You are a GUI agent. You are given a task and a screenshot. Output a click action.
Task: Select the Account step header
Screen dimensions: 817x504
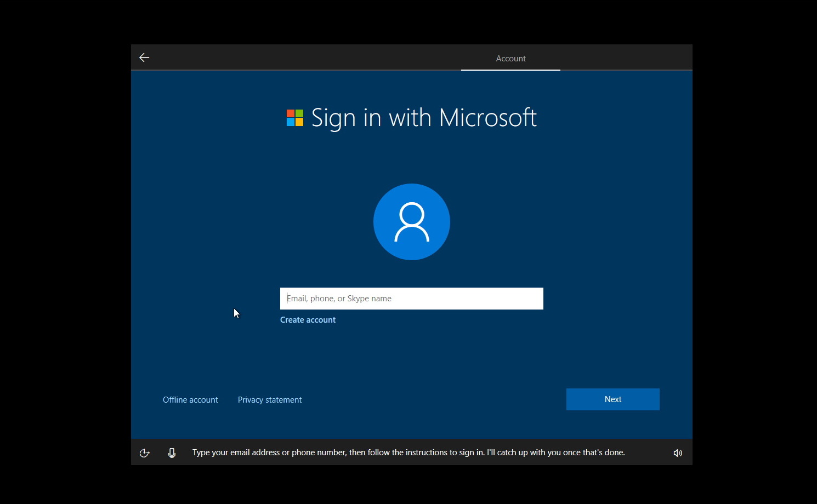point(510,58)
